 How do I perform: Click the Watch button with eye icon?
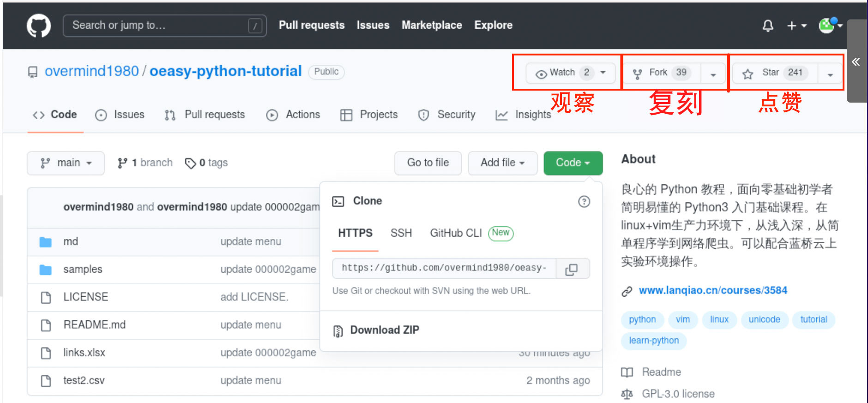pyautogui.click(x=571, y=73)
